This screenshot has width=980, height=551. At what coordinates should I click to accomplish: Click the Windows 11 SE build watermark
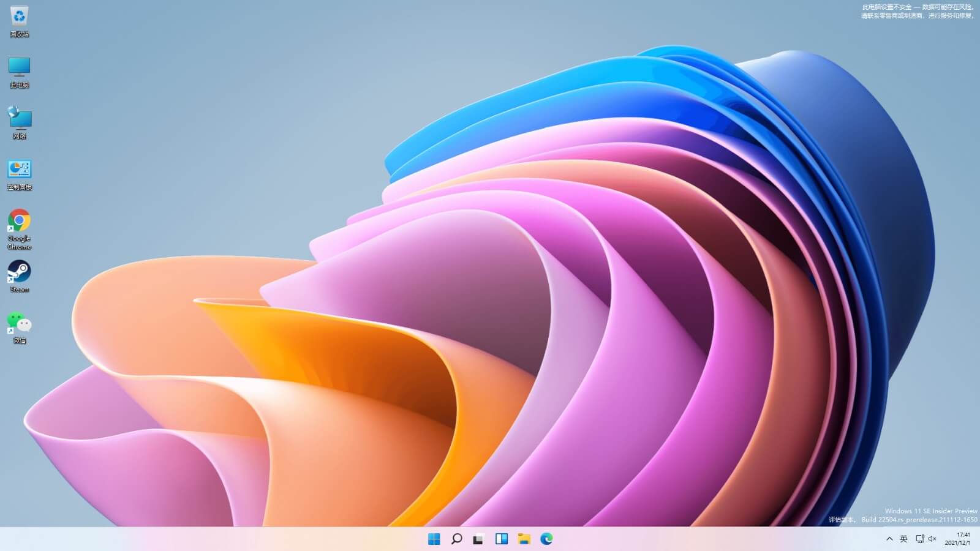pos(900,514)
